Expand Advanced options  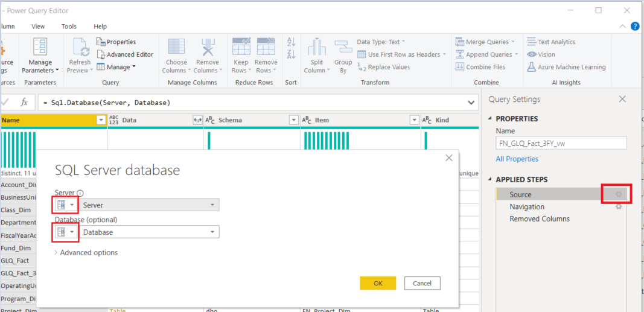coord(86,252)
